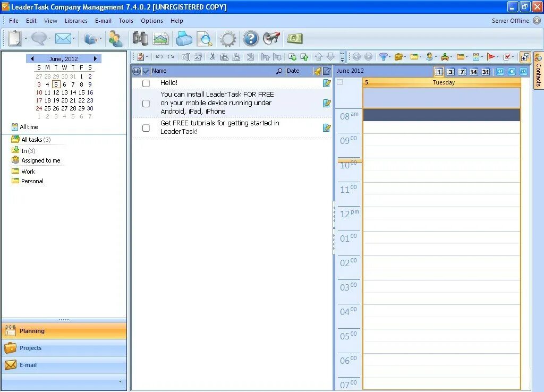The image size is (544, 392).
Task: Open the Projects section
Action: (64, 348)
